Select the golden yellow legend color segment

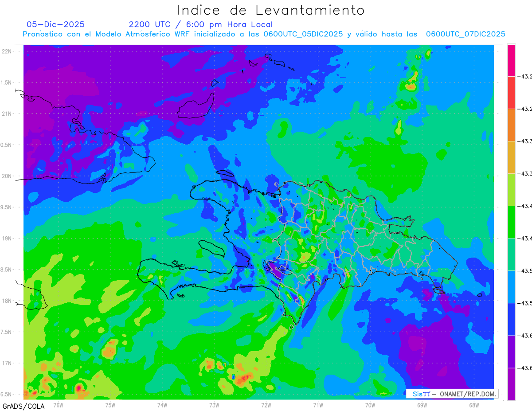511,157
